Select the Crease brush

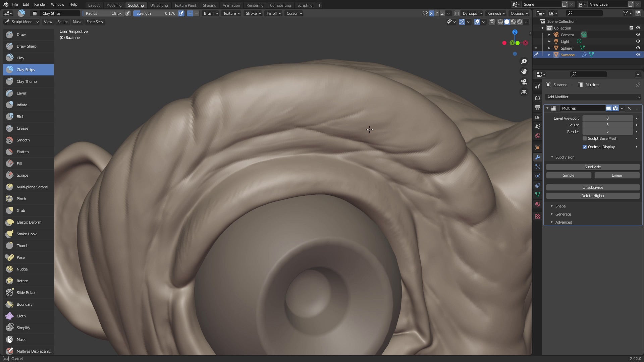coord(28,128)
